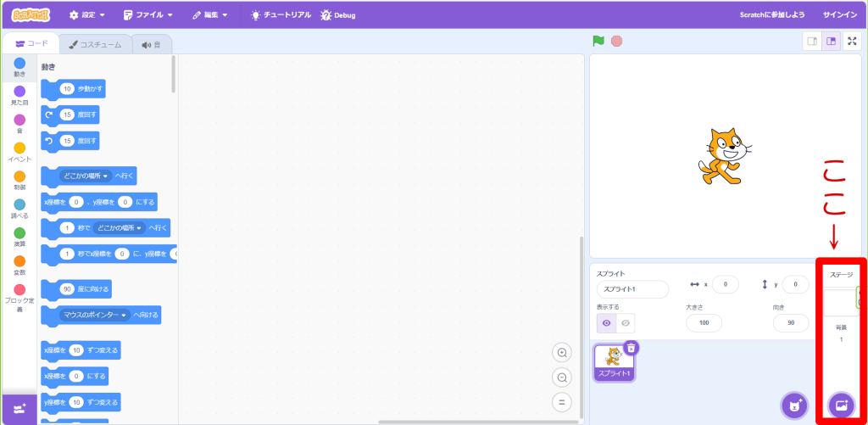Delete スプライト1 with the trash icon

632,347
